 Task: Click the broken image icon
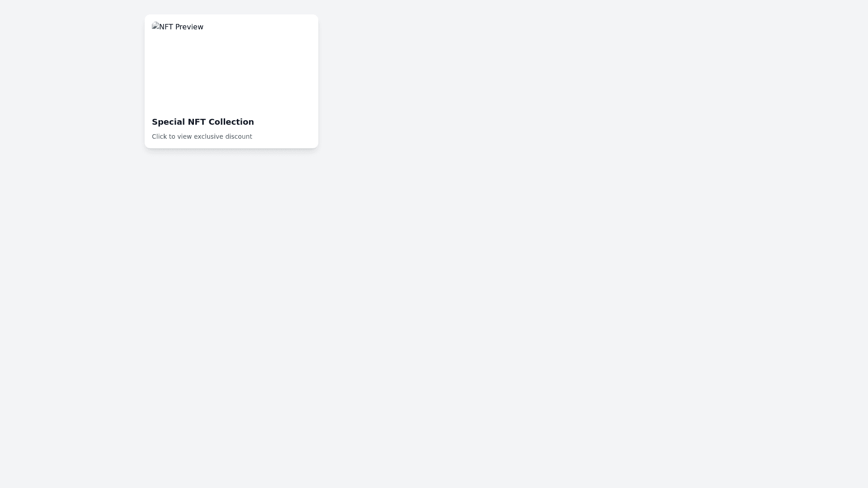pyautogui.click(x=156, y=26)
